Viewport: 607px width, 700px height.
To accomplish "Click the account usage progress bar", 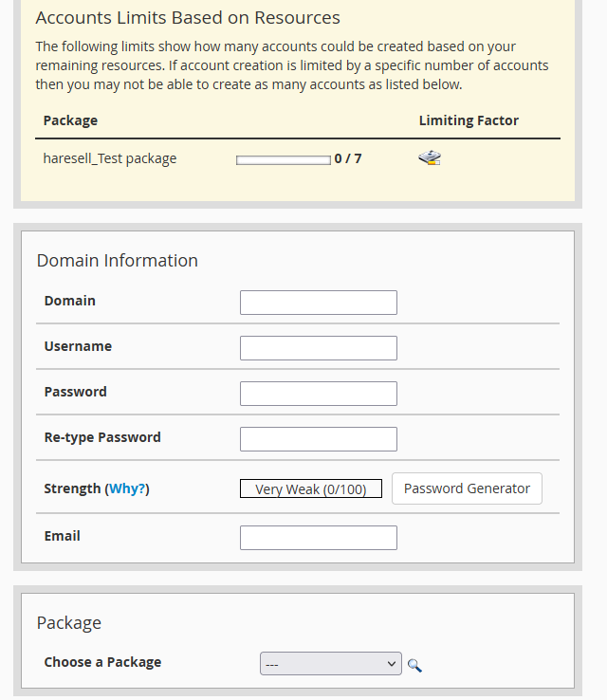I will [x=283, y=159].
